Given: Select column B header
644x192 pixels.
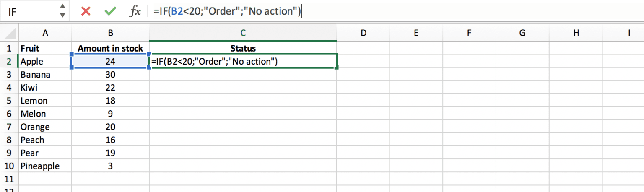Looking at the screenshot, I should click(x=110, y=33).
